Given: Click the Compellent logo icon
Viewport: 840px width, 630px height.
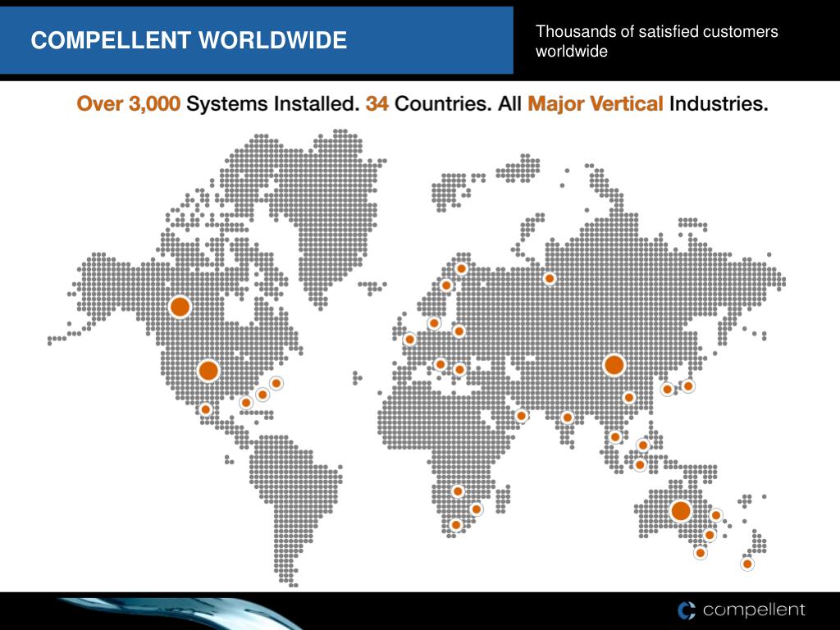Looking at the screenshot, I should coord(687,610).
